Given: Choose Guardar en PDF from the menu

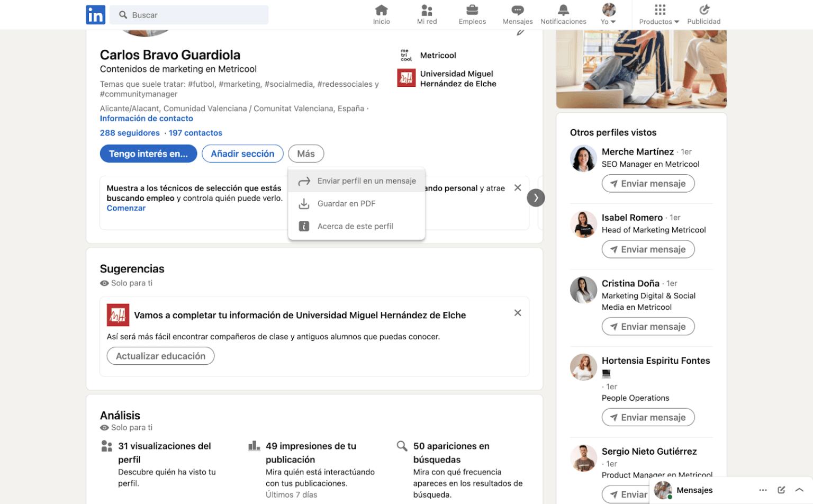Looking at the screenshot, I should 346,203.
